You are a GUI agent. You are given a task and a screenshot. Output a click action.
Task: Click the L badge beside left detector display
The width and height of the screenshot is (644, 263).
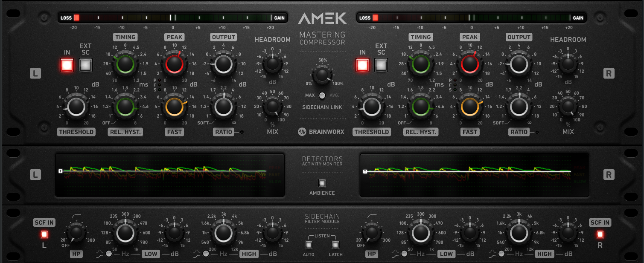pos(35,174)
